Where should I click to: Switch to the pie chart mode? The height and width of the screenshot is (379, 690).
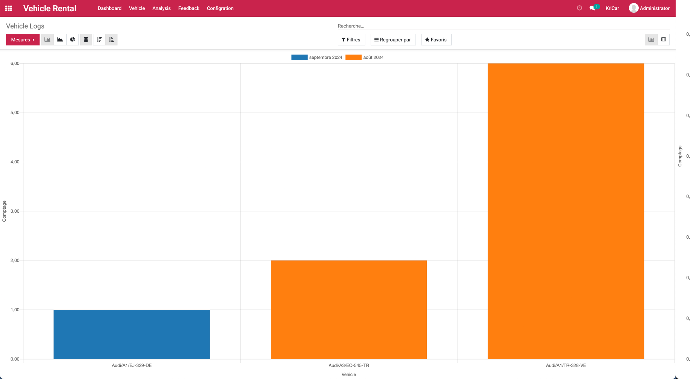[x=73, y=40]
